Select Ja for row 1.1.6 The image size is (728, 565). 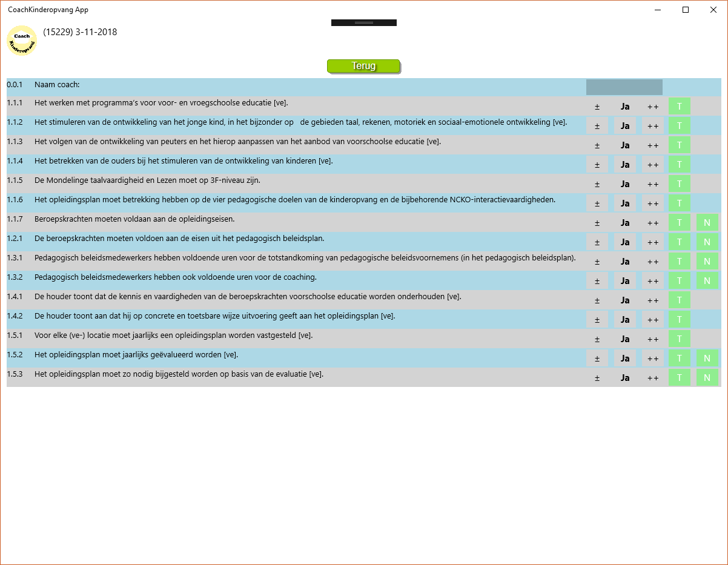click(x=625, y=203)
